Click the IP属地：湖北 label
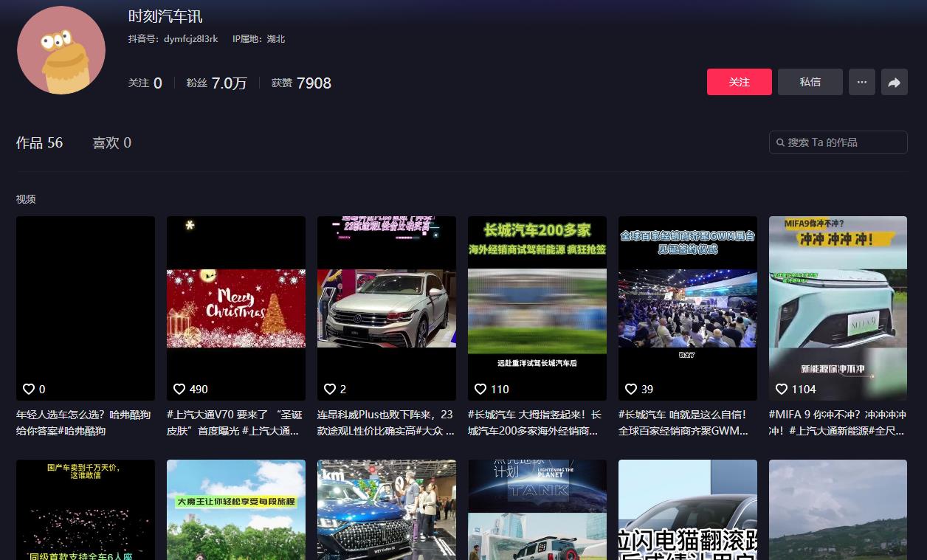 [259, 39]
